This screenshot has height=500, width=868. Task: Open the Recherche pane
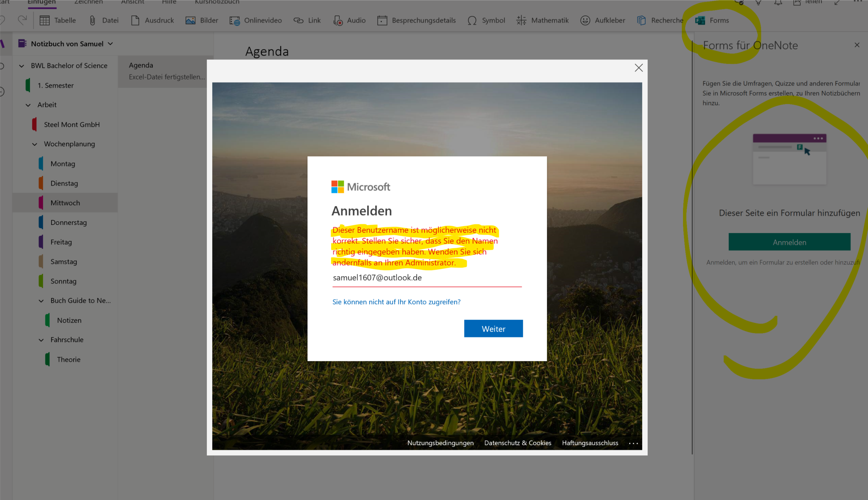pos(660,20)
